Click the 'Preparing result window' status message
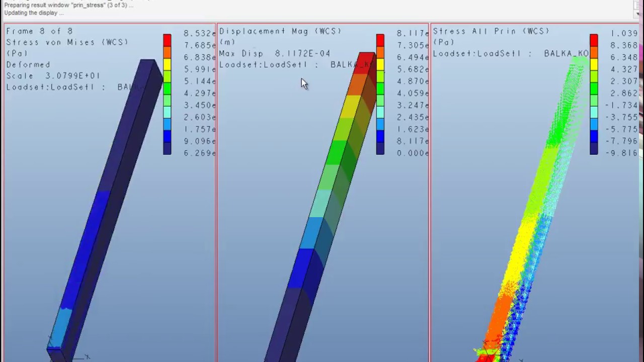The image size is (644, 362). pyautogui.click(x=68, y=6)
